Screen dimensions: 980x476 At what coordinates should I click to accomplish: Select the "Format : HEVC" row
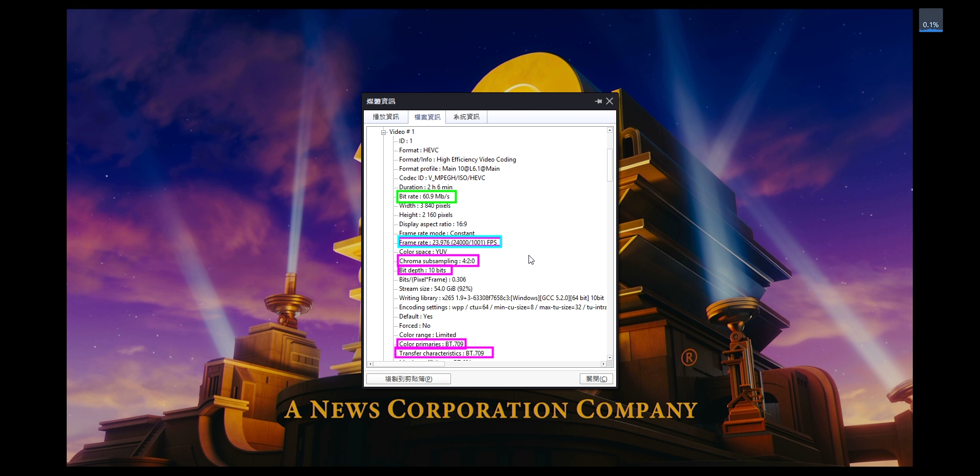point(419,150)
